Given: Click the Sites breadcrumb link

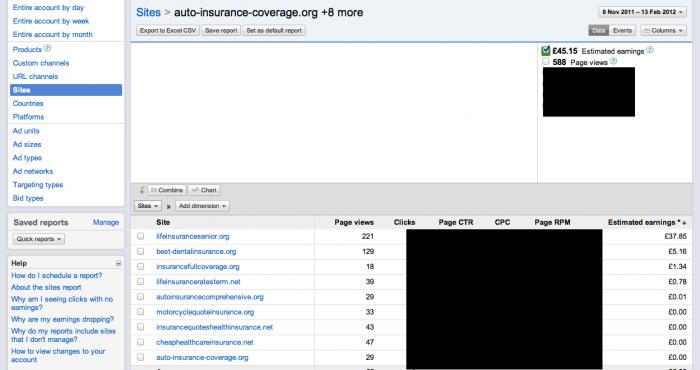Looking at the screenshot, I should (x=148, y=12).
